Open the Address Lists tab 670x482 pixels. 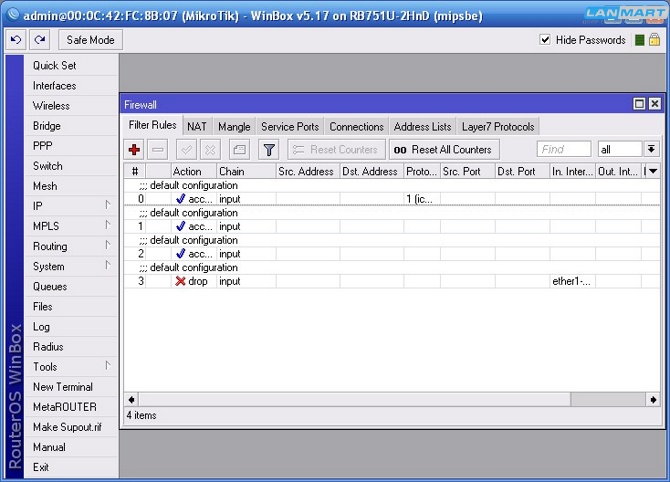click(x=423, y=127)
